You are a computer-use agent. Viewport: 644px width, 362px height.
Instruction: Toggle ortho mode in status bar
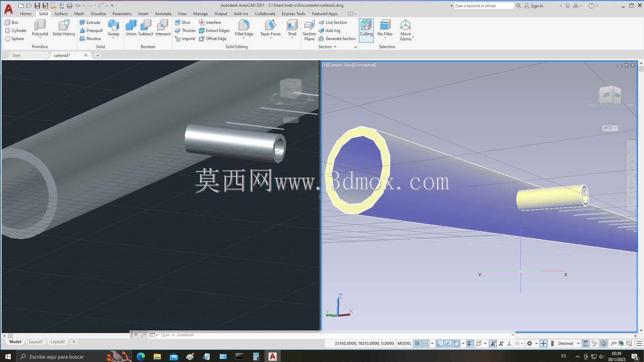pos(440,343)
